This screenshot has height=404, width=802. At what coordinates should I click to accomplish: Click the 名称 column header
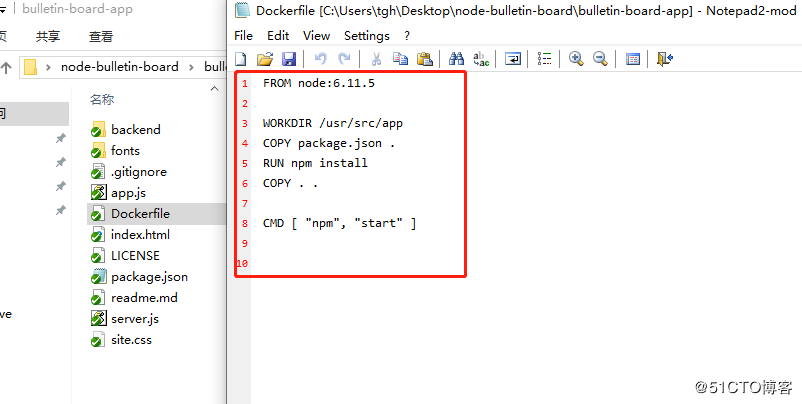tap(102, 99)
